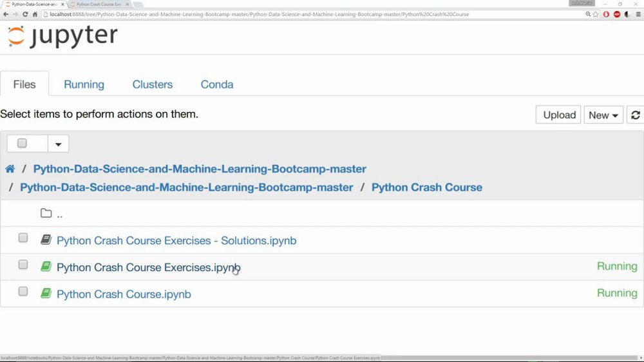
Task: Open the Conda tab
Action: click(217, 84)
